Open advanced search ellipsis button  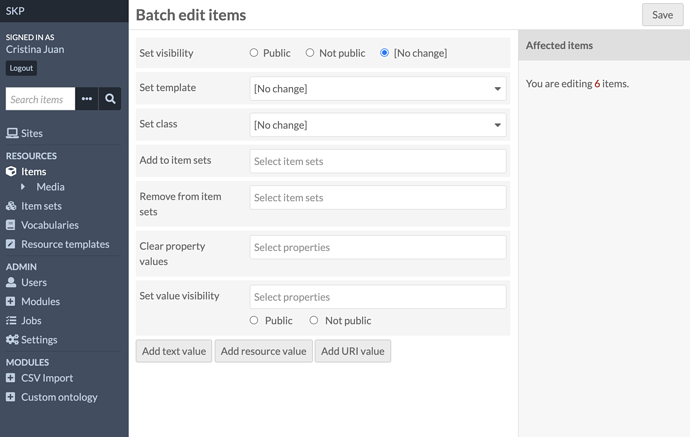point(87,99)
